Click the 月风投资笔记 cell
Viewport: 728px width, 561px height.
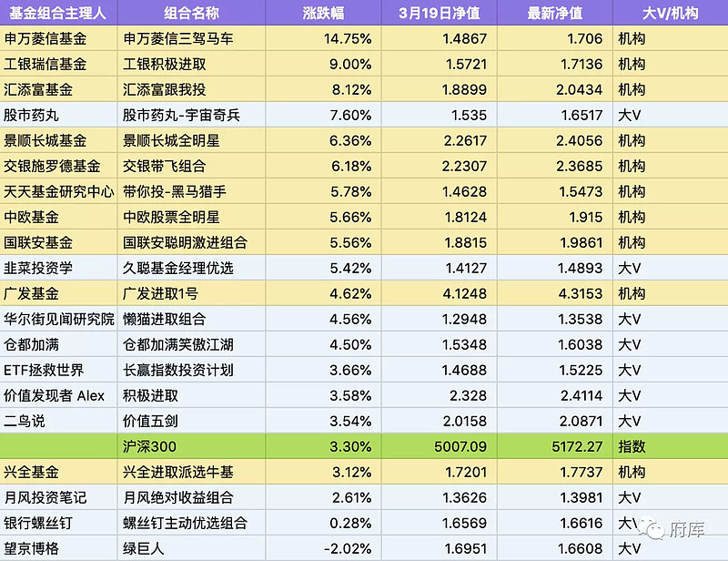(58, 498)
